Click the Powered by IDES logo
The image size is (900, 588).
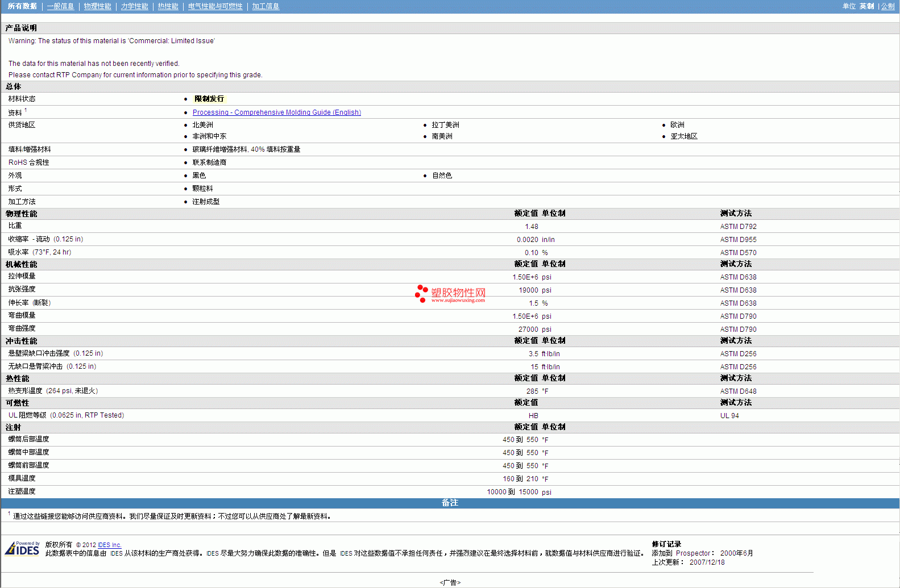(22, 549)
